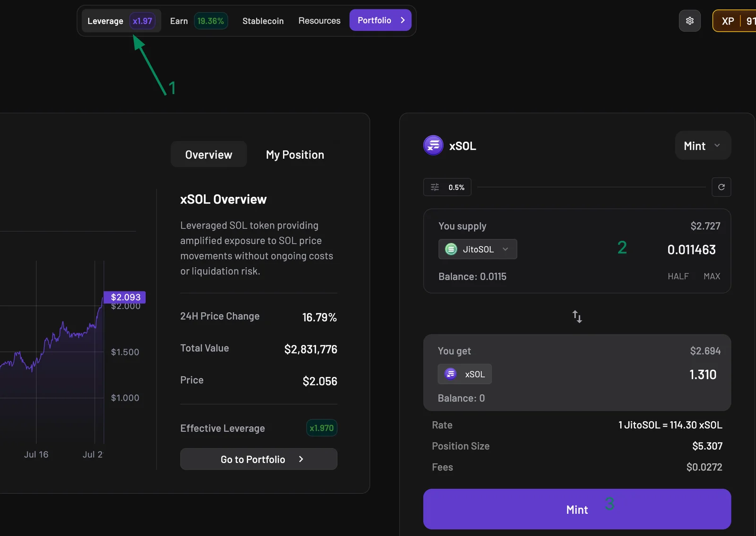Click the Price value $2.056
The height and width of the screenshot is (536, 756).
[x=320, y=381]
